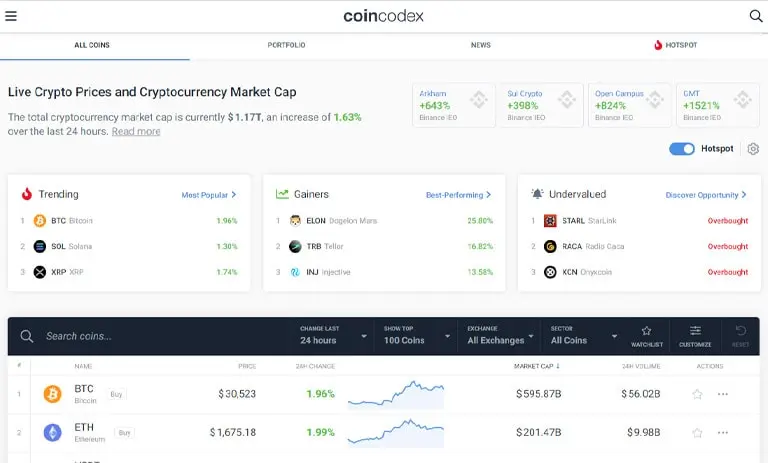Viewport: 768px width, 463px height.
Task: Click the Solana icon in Trending list
Action: (x=40, y=246)
